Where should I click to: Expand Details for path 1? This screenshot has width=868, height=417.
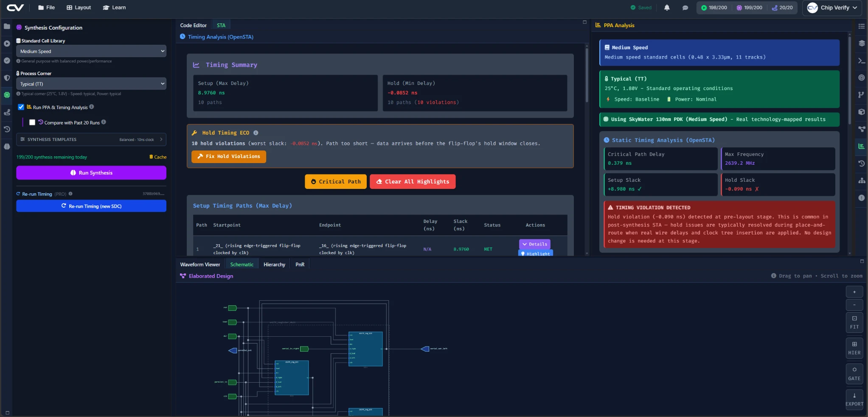[x=535, y=244]
